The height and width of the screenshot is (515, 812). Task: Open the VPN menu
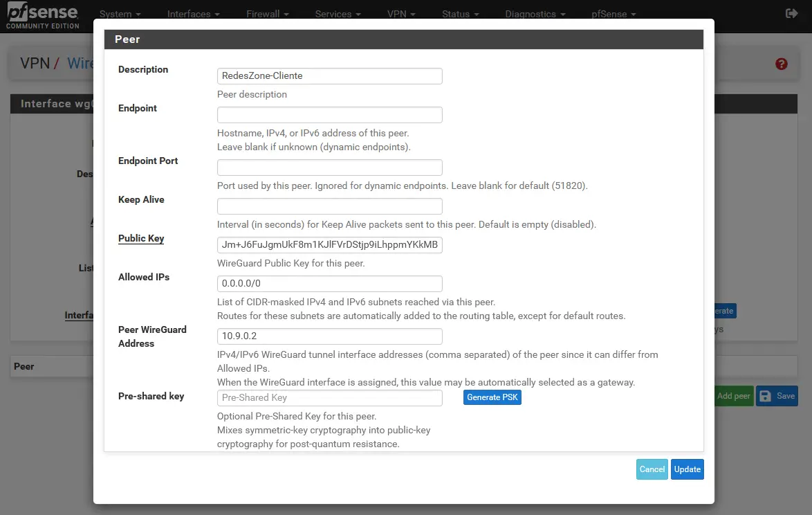[401, 14]
